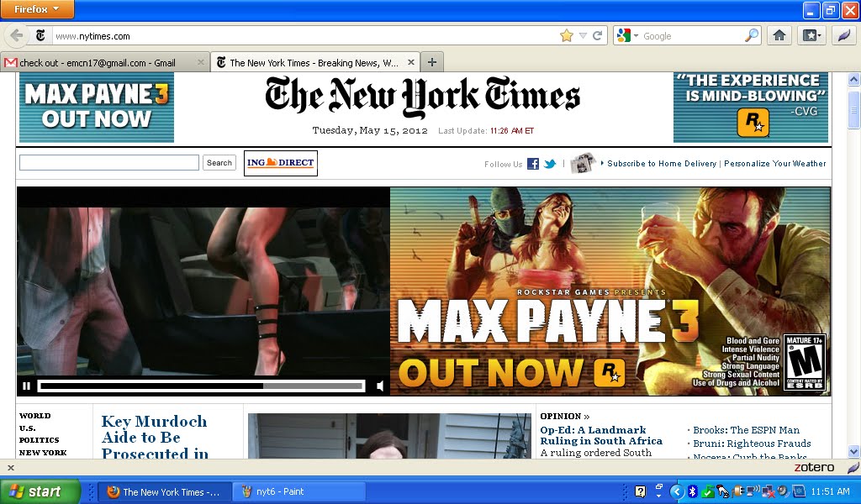Open the lead story photo
861x504 pixels.
pyautogui.click(x=389, y=436)
